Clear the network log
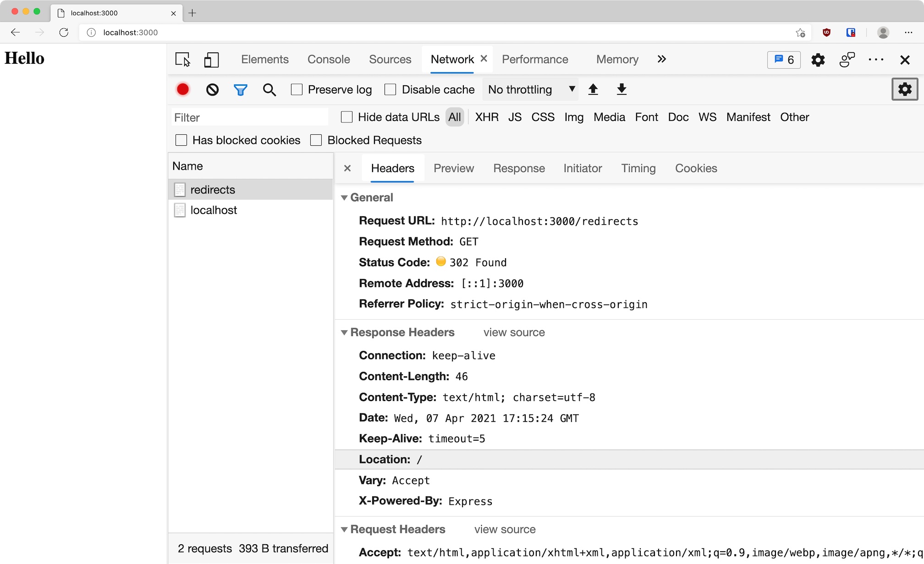This screenshot has width=924, height=564. click(212, 89)
